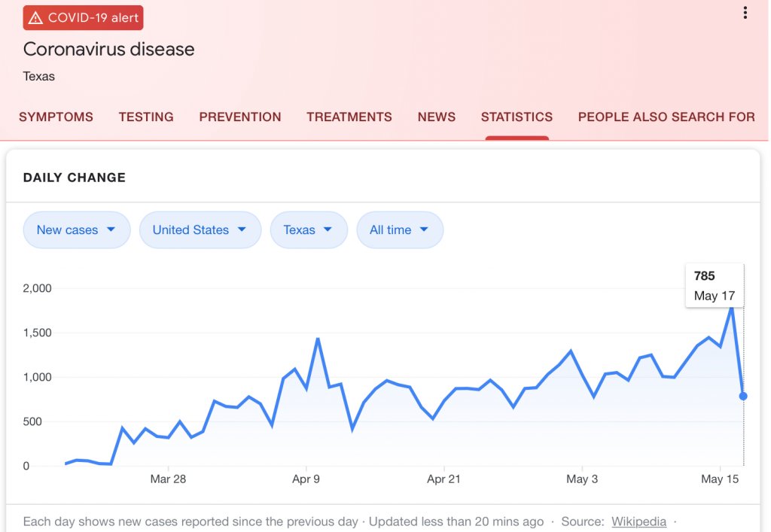Switch to the Symptoms tab
Screen dimensions: 771x532
pos(56,117)
